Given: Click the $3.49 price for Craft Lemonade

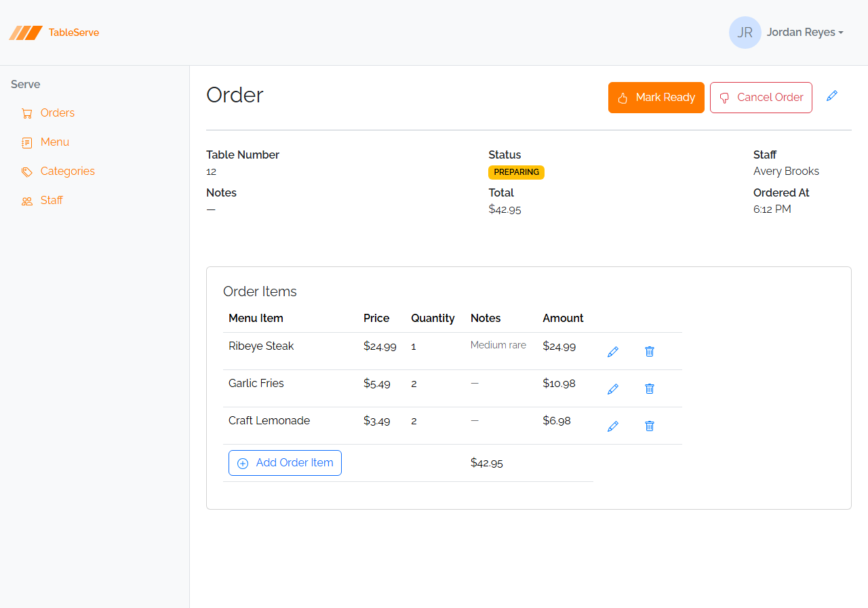Looking at the screenshot, I should 377,421.
